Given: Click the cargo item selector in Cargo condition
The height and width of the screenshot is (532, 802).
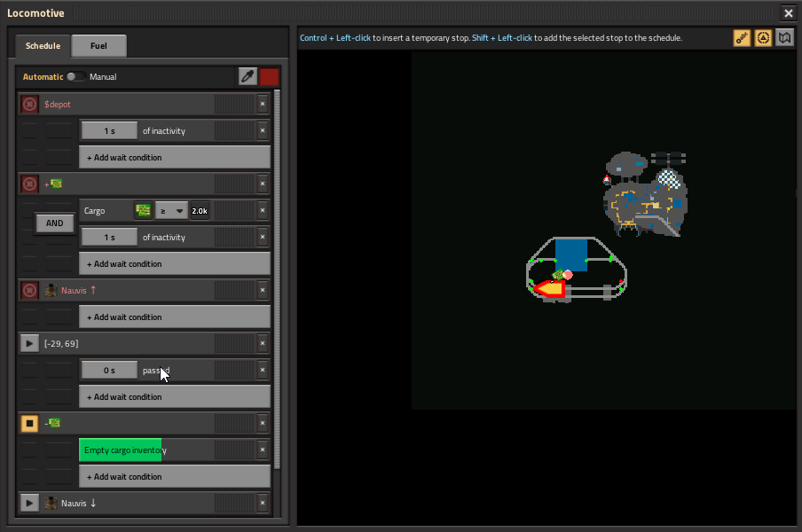Looking at the screenshot, I should point(143,211).
